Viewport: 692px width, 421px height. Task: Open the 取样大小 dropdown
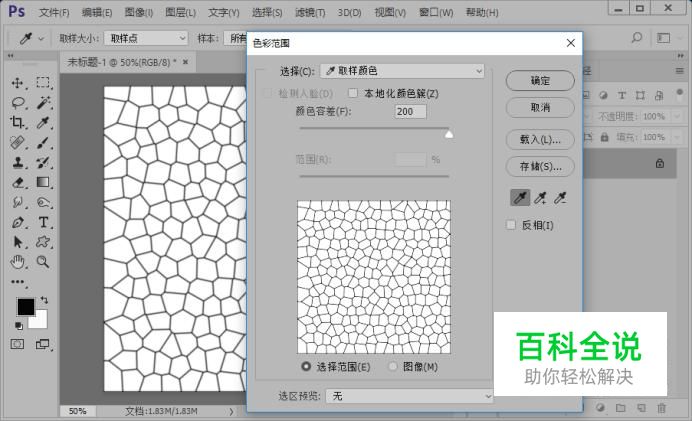click(x=148, y=38)
